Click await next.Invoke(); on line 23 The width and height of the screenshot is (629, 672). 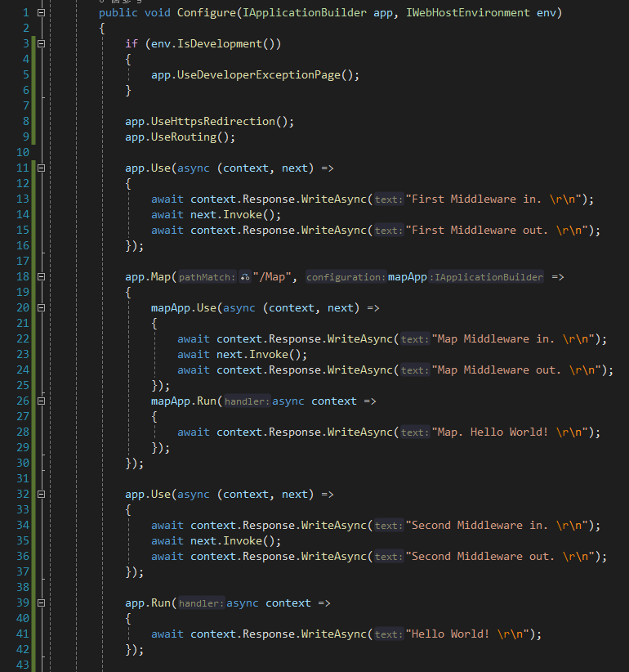tap(243, 355)
